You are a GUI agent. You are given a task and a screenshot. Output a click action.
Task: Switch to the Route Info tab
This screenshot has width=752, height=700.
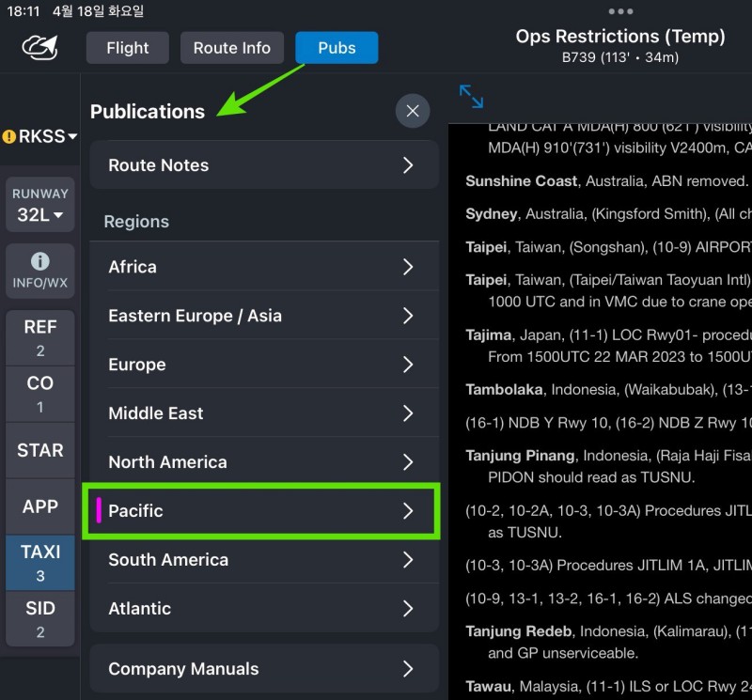231,48
